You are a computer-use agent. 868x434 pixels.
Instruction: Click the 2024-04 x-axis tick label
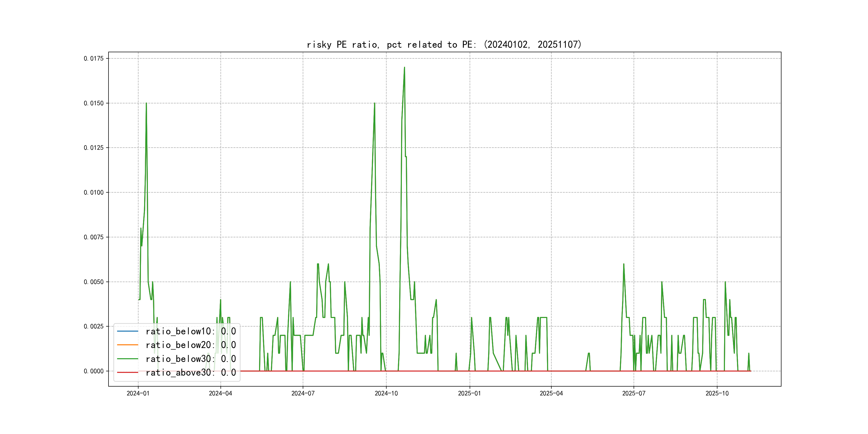(x=220, y=393)
